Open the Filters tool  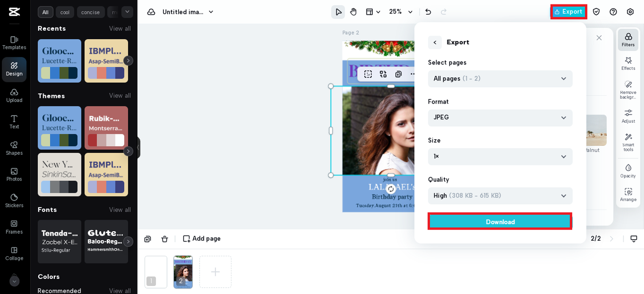tap(628, 40)
